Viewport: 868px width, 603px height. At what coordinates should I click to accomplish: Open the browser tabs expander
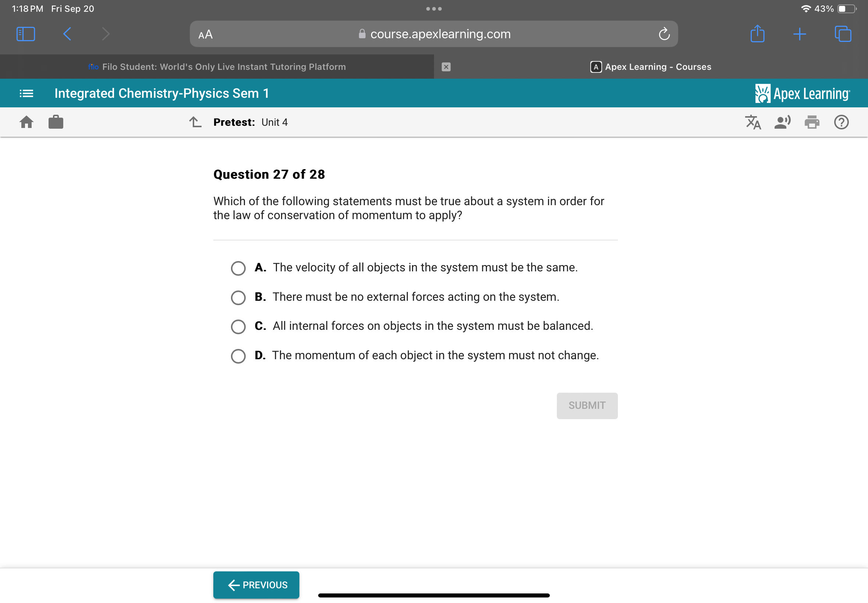click(x=842, y=34)
